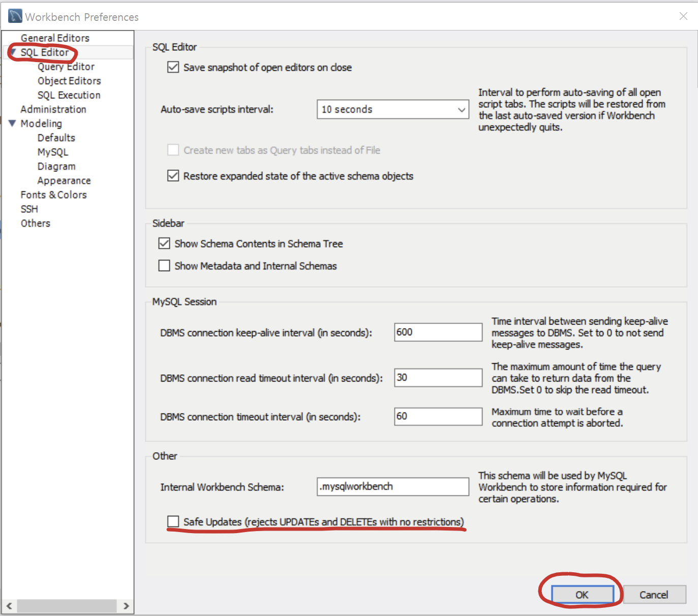This screenshot has height=616, width=698.
Task: Open Diagram under Modeling
Action: [56, 166]
